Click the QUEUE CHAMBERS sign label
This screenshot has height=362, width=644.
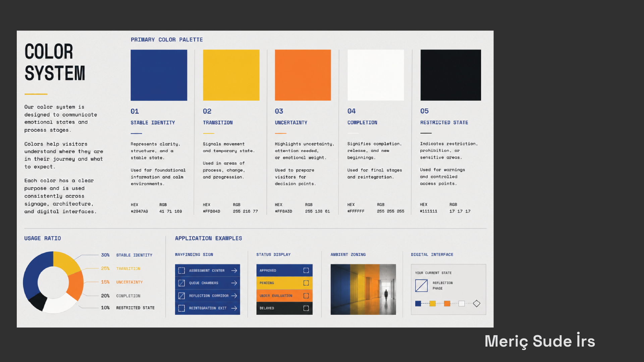pos(204,283)
